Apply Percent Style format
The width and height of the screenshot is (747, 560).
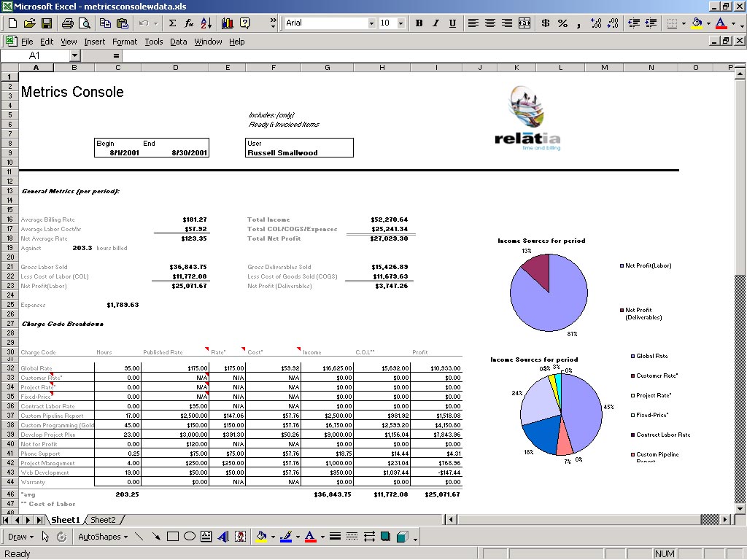[562, 23]
